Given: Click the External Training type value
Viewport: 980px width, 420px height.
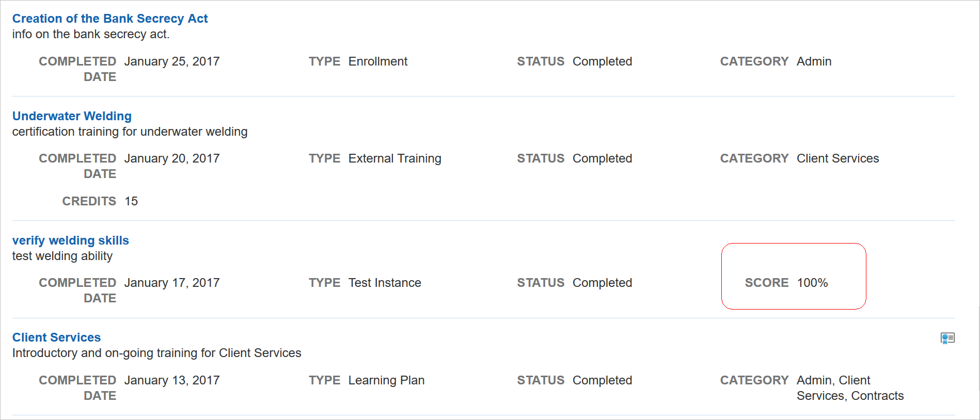Looking at the screenshot, I should pyautogui.click(x=394, y=158).
